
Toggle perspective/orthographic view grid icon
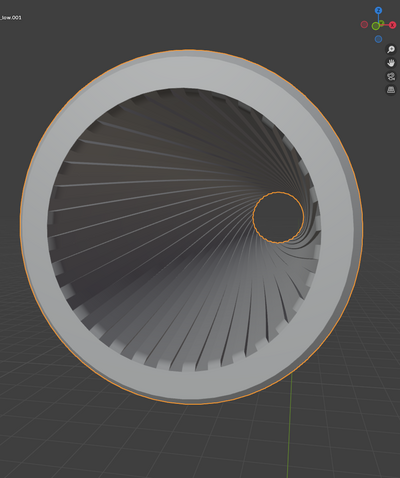[x=391, y=90]
